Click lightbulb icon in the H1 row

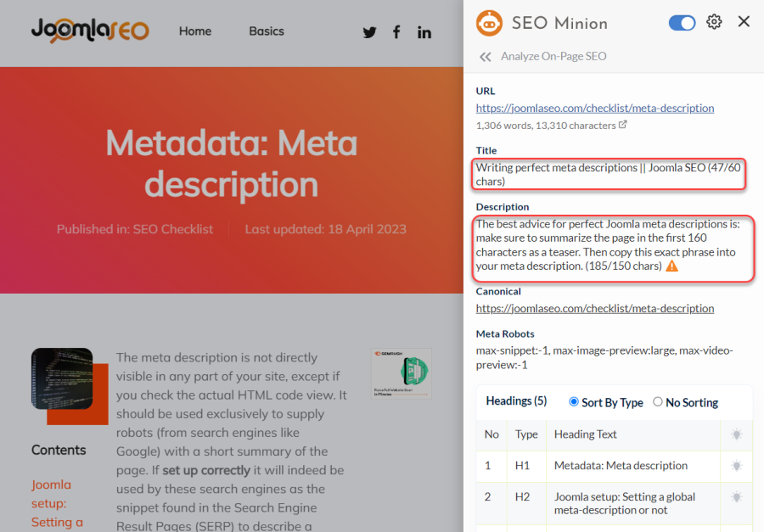736,466
